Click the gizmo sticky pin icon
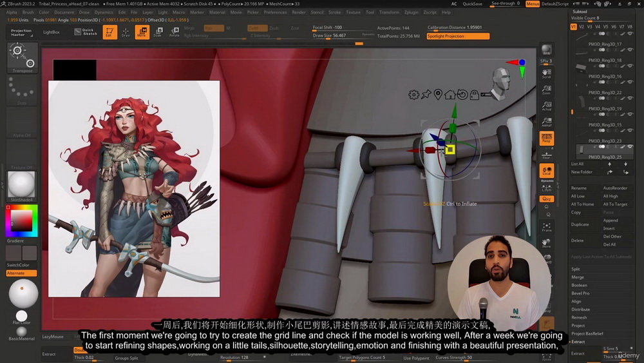644x363 pixels. pyautogui.click(x=426, y=95)
